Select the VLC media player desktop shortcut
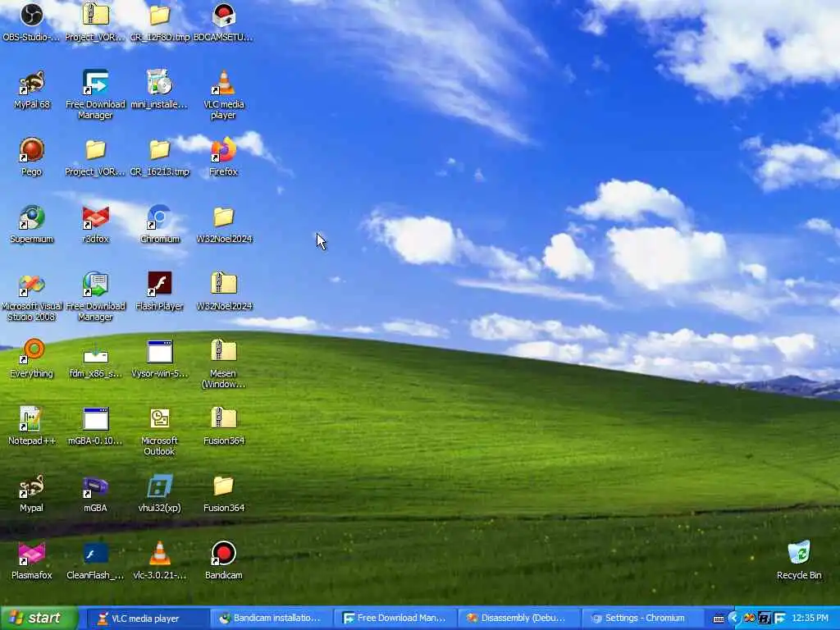The height and width of the screenshot is (630, 840). pyautogui.click(x=223, y=94)
